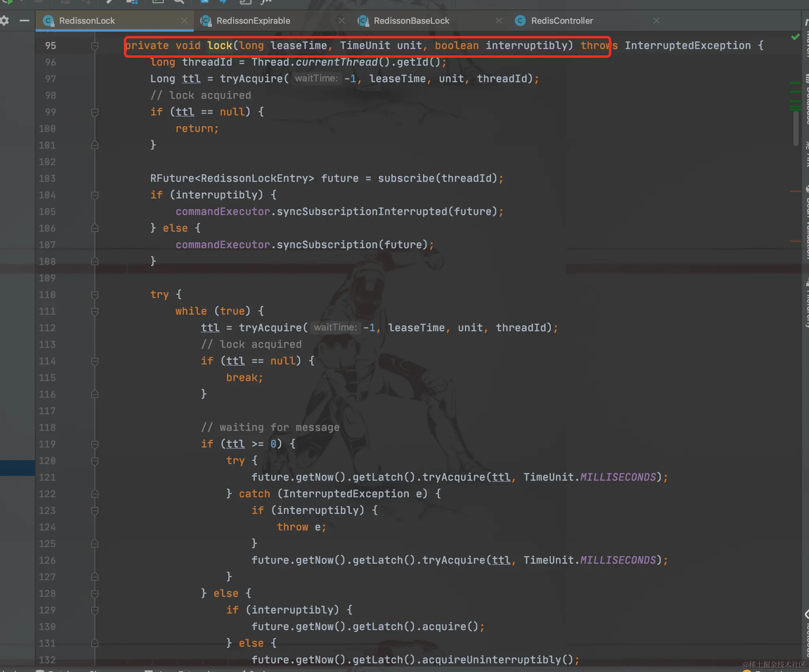Click the RedisController class icon in tab
Image resolution: width=809 pixels, height=672 pixels.
520,21
